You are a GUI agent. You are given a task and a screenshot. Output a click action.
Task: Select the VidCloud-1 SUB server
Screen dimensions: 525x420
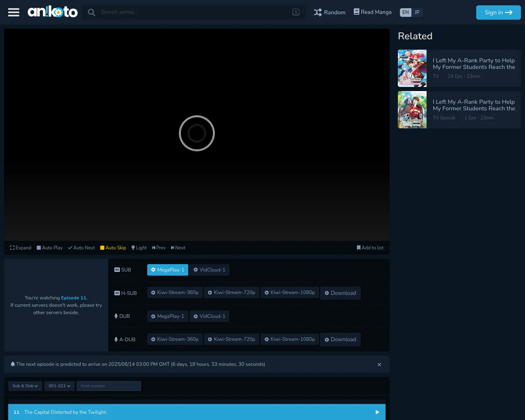209,270
